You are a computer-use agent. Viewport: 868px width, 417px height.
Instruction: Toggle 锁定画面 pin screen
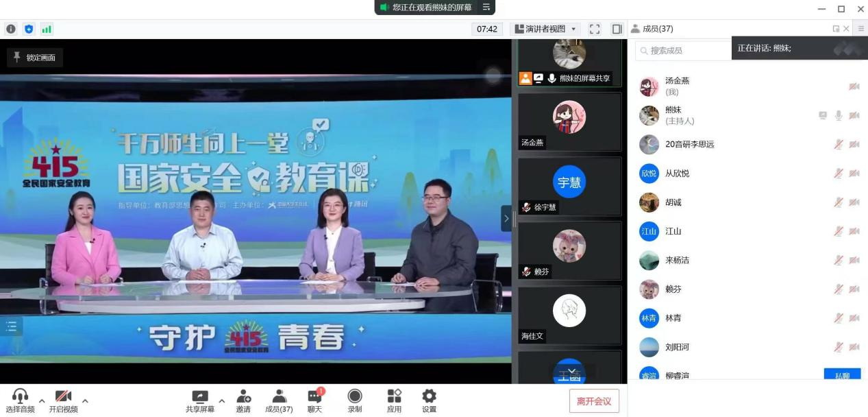point(35,58)
